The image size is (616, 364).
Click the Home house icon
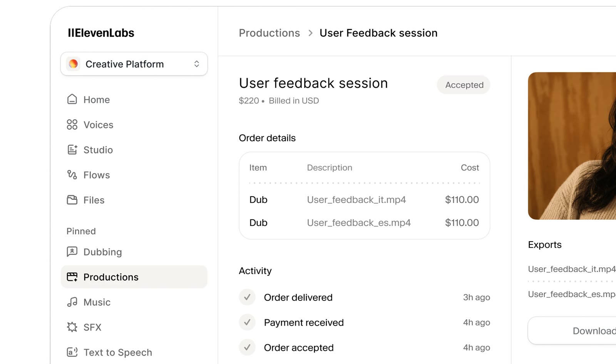tap(72, 99)
